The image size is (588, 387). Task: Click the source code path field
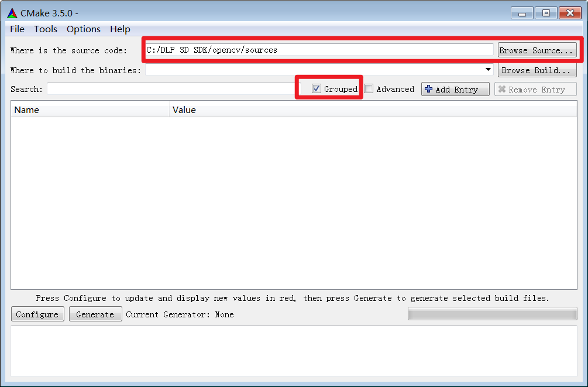[319, 50]
